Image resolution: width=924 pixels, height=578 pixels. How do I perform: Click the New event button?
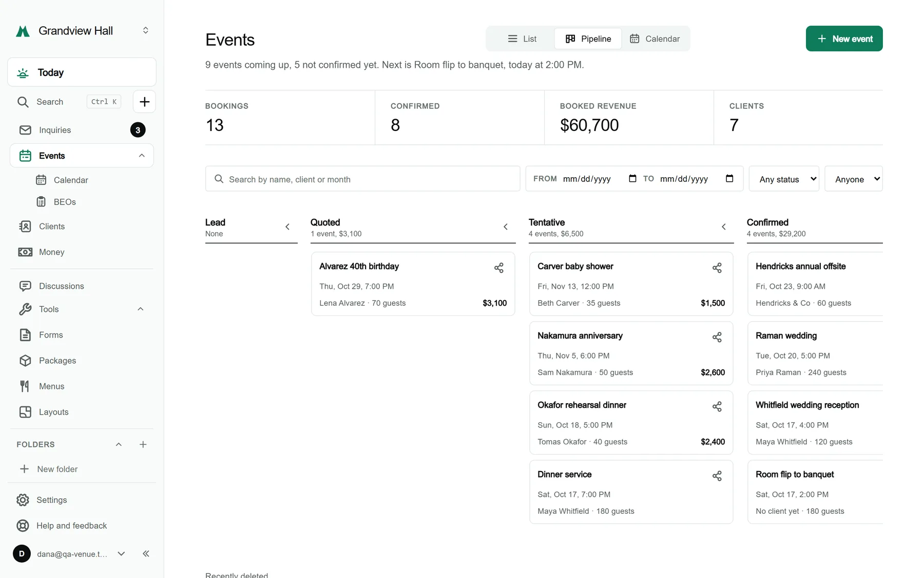(844, 39)
